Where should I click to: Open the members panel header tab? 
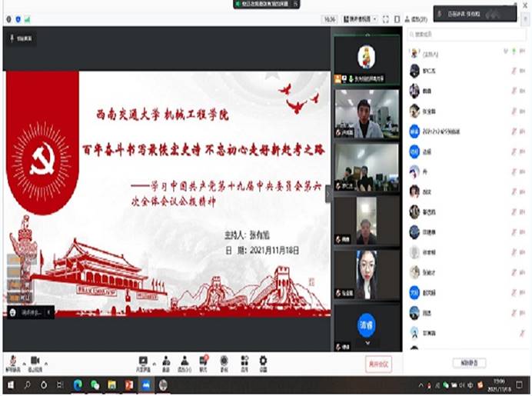coord(421,19)
